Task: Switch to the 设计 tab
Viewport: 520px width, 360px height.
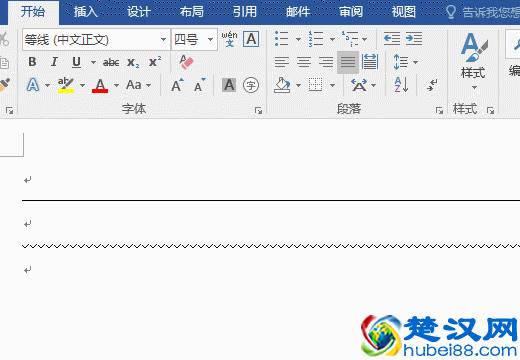Action: click(x=139, y=12)
